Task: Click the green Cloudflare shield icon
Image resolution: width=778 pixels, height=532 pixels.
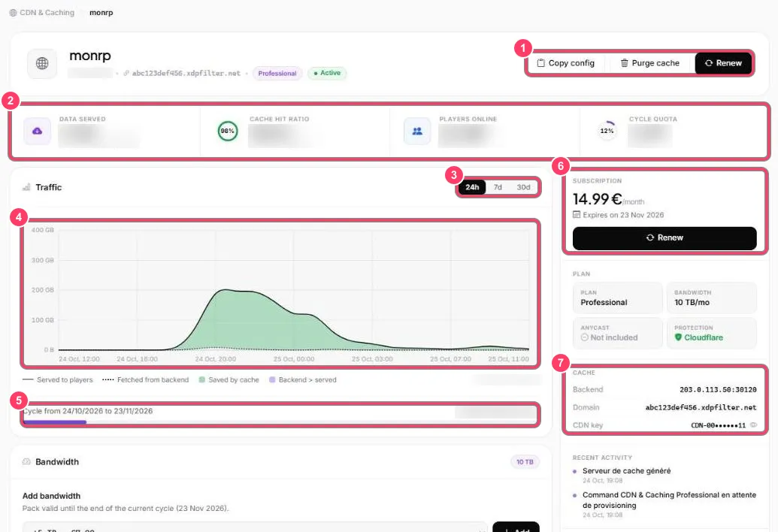Action: tap(678, 337)
